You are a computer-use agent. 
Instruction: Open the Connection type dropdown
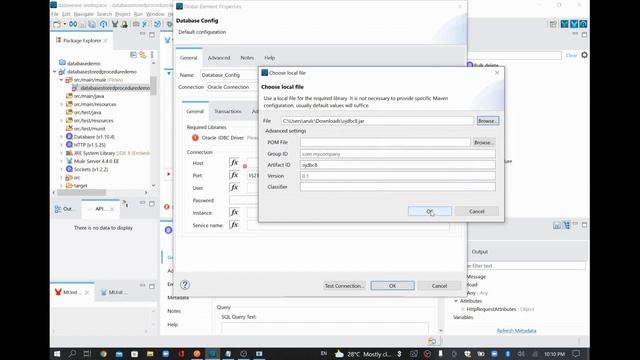coord(232,87)
